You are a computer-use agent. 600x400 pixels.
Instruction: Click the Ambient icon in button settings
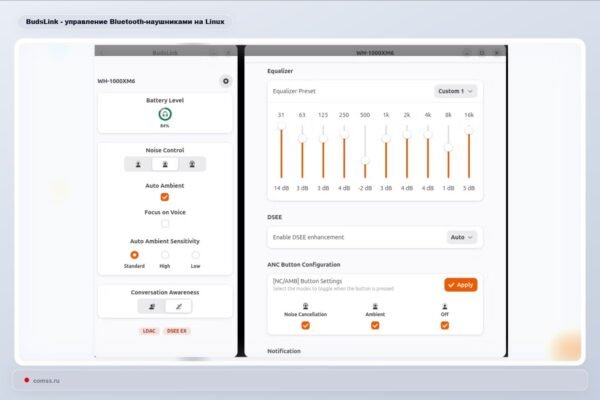pos(375,306)
